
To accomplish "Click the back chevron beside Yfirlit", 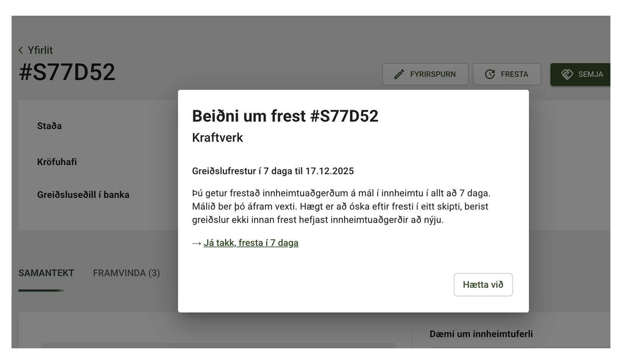I will (21, 50).
